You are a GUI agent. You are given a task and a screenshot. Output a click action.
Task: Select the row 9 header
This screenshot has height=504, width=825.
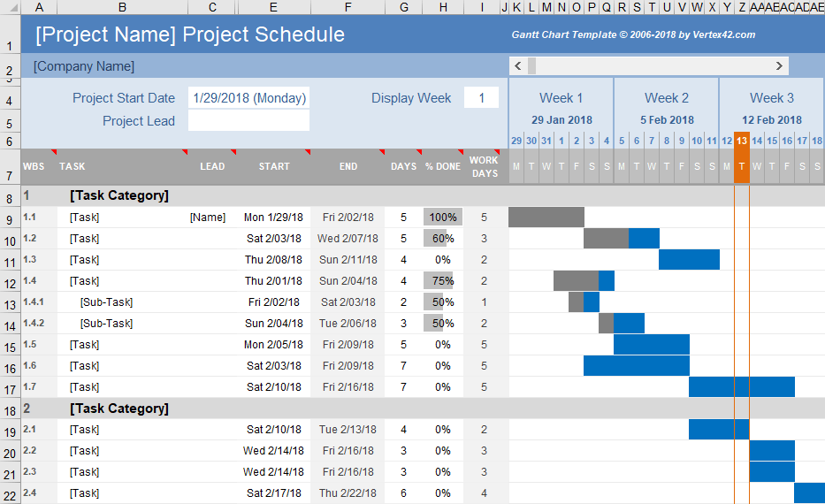pos(10,218)
